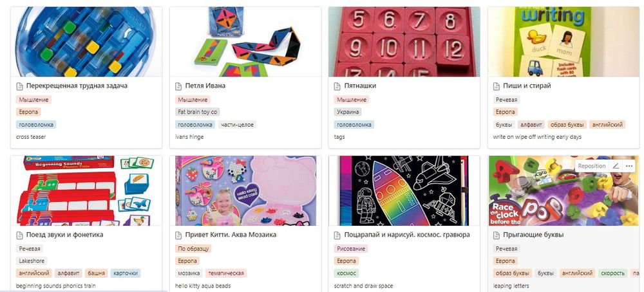Screen dimensions: 644x292
Task: Click the page icon beside Поцарапай и нарисуй
Action: pos(337,235)
